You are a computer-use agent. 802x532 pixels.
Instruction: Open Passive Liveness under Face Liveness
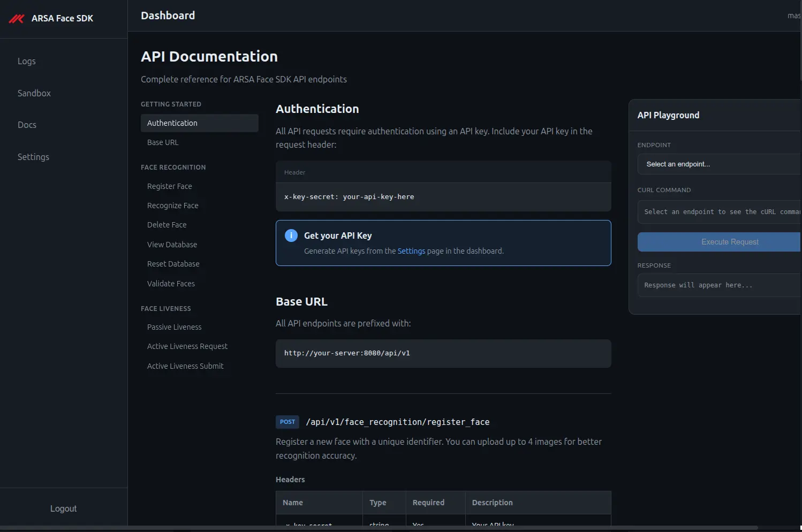pos(175,326)
